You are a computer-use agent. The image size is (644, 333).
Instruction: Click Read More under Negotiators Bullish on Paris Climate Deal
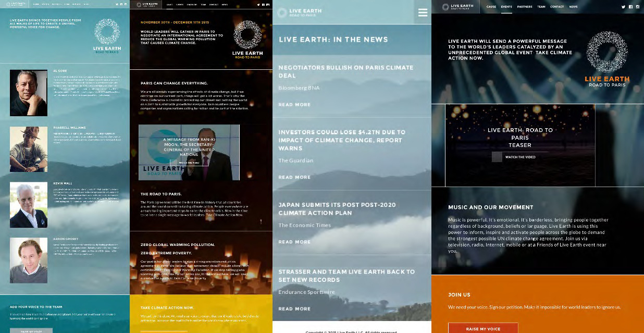(294, 105)
